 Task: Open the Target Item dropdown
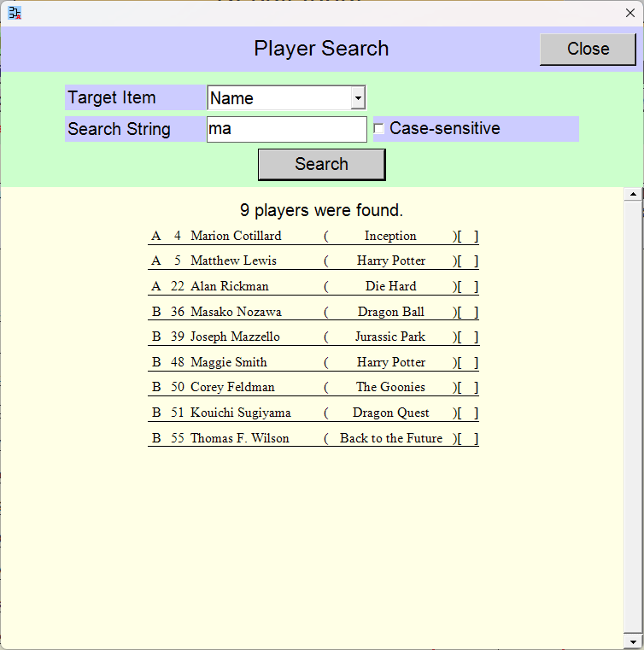[286, 98]
